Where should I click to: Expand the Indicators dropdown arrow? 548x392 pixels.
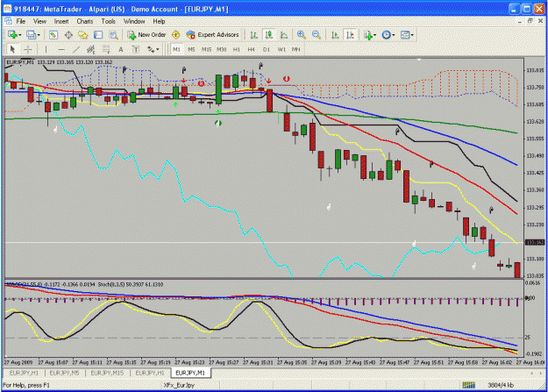coord(375,35)
